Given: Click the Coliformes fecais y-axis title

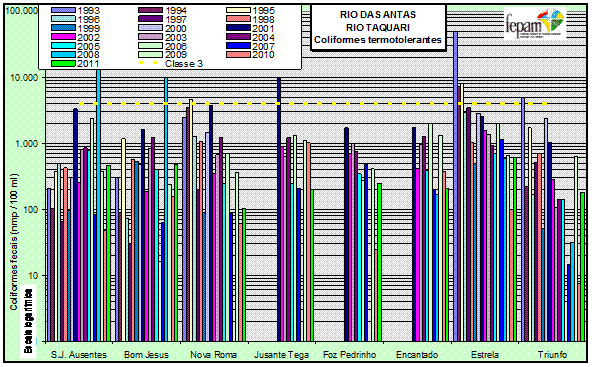Looking at the screenshot, I should tap(14, 242).
